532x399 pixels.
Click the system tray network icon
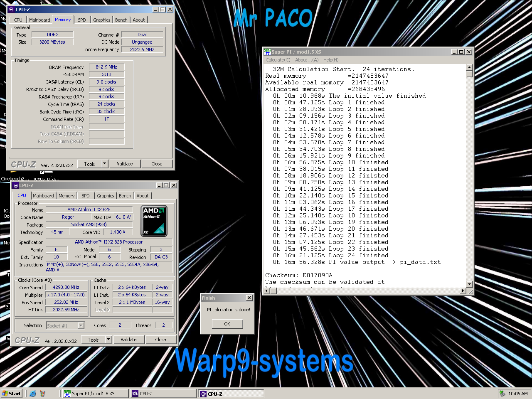pyautogui.click(x=502, y=394)
